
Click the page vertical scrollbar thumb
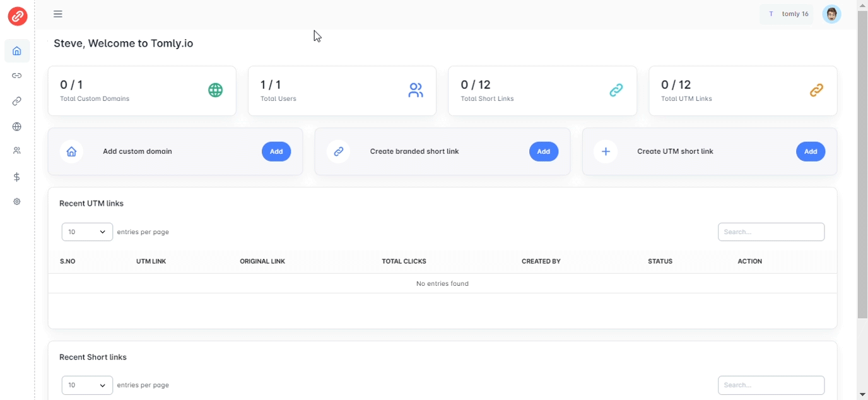pyautogui.click(x=862, y=164)
